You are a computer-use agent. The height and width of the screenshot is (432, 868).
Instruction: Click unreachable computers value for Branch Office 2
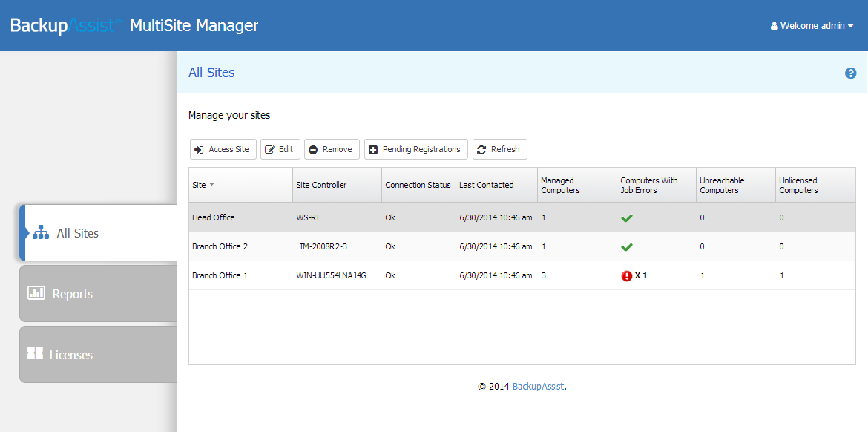tap(702, 246)
